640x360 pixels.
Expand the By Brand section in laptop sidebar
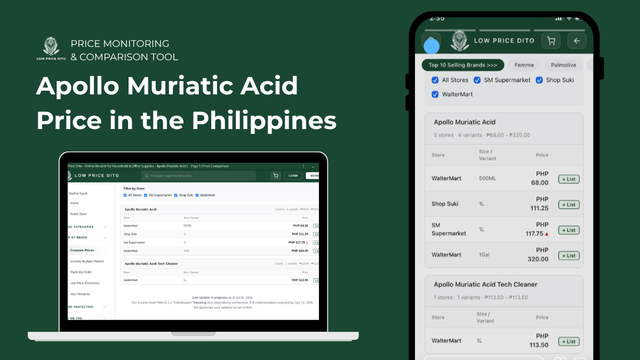click(x=105, y=238)
